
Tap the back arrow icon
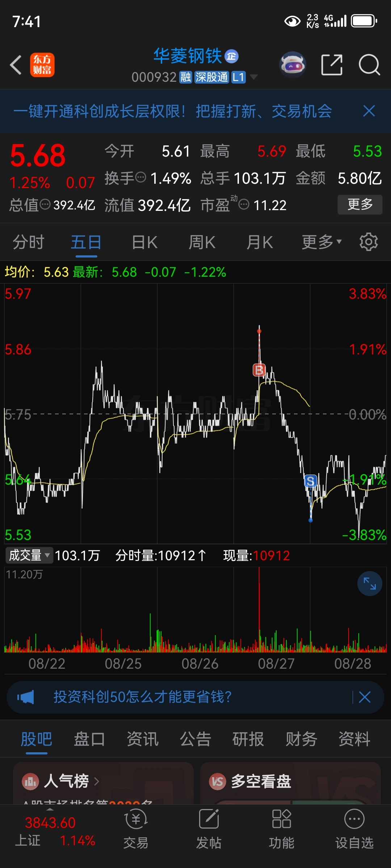click(x=16, y=65)
